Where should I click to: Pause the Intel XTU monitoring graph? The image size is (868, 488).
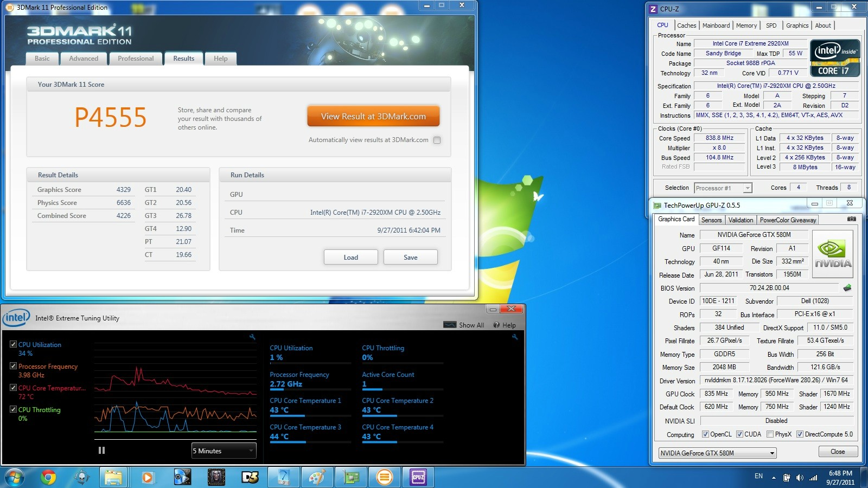(x=101, y=451)
